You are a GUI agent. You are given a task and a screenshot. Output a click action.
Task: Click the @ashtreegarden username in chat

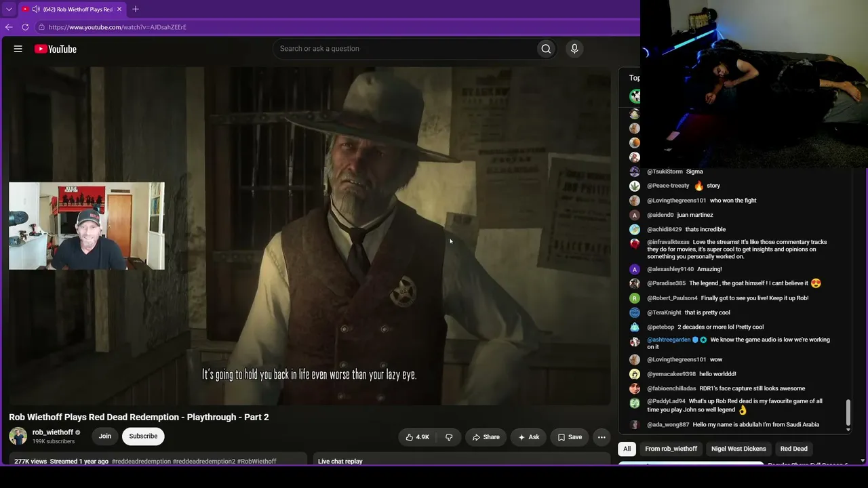pos(669,340)
